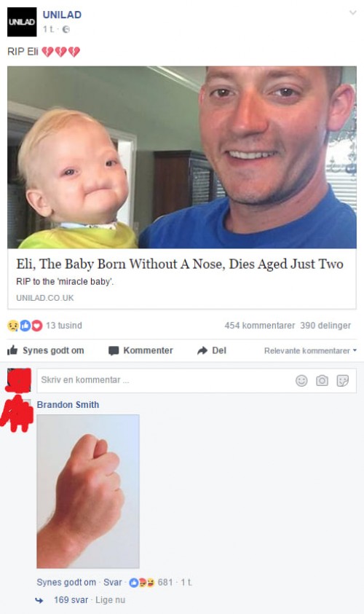The width and height of the screenshot is (364, 614).
Task: Click the sad reaction emoji on the post
Action: (x=13, y=326)
